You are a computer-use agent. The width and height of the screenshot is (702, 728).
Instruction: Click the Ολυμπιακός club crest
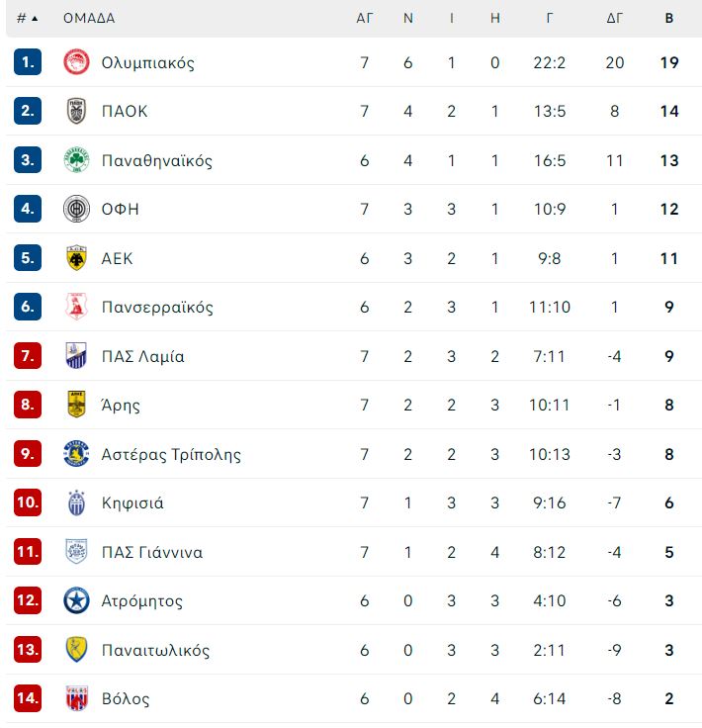click(x=76, y=62)
